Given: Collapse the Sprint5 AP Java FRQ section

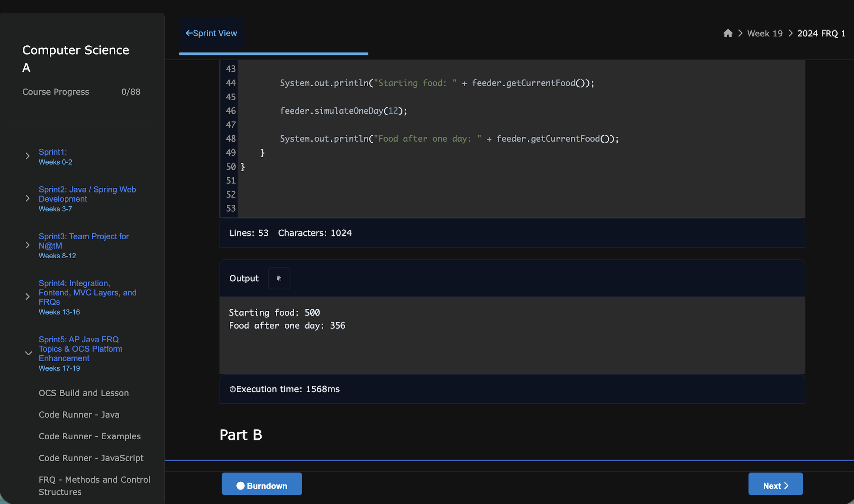Looking at the screenshot, I should pos(28,353).
